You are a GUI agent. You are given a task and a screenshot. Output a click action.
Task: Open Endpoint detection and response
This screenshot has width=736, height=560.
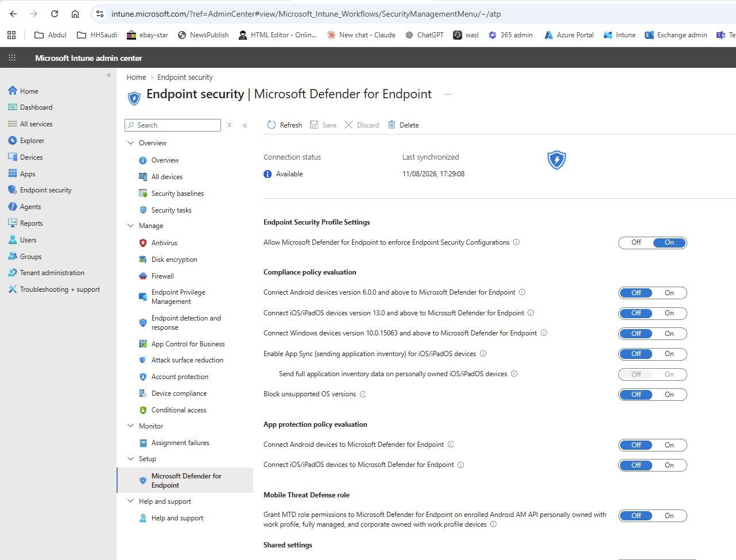pyautogui.click(x=186, y=323)
